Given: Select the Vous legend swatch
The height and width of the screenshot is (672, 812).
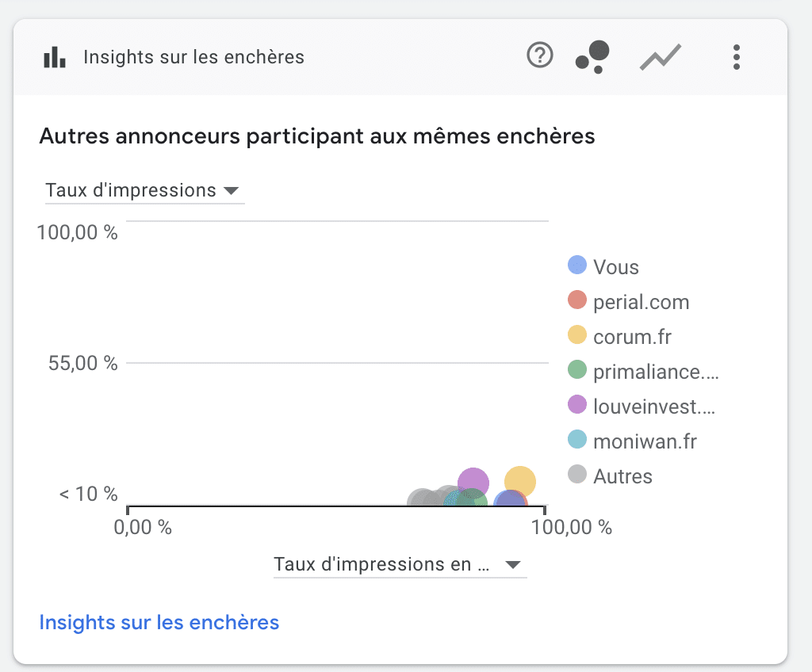Looking at the screenshot, I should click(x=577, y=265).
